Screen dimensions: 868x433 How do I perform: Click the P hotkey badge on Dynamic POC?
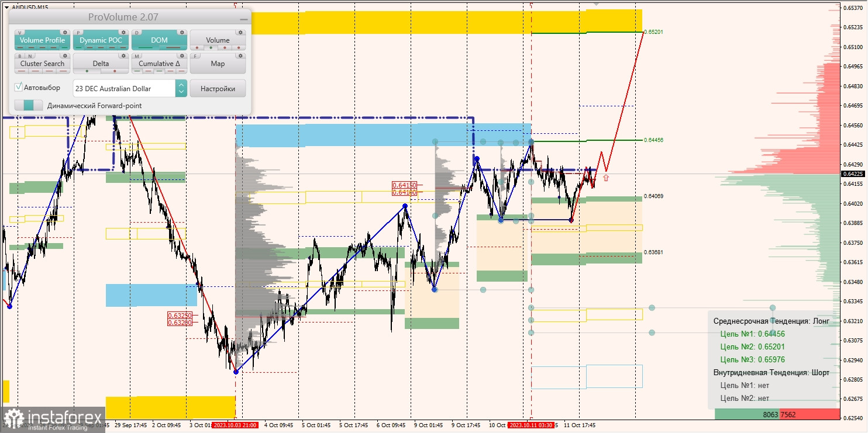tap(80, 33)
